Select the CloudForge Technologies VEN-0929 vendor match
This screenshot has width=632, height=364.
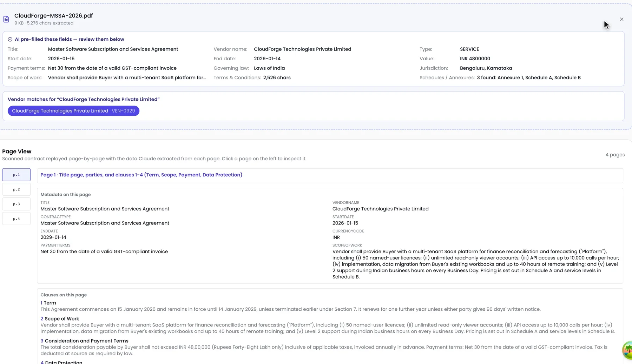pos(73,111)
